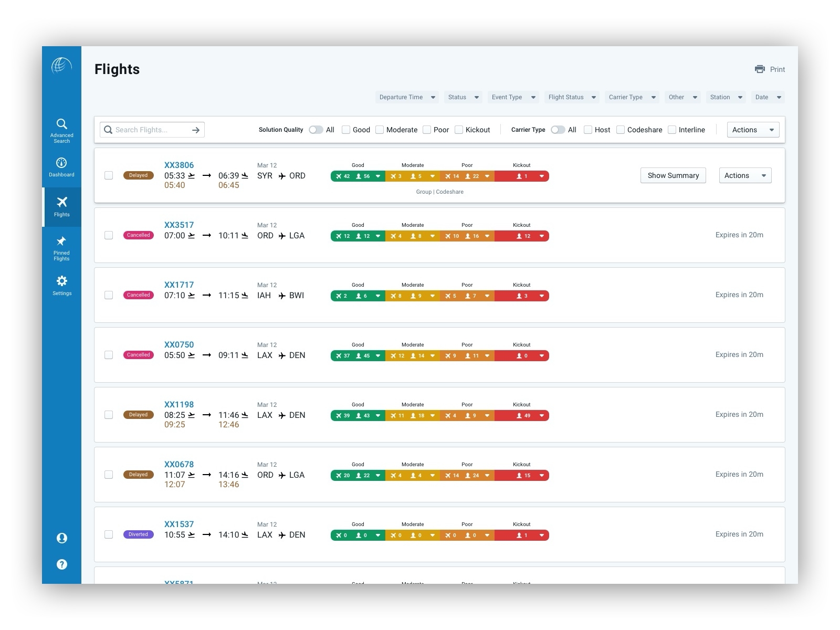The image size is (840, 630).
Task: Enable the Good solution quality checkbox
Action: tap(346, 129)
